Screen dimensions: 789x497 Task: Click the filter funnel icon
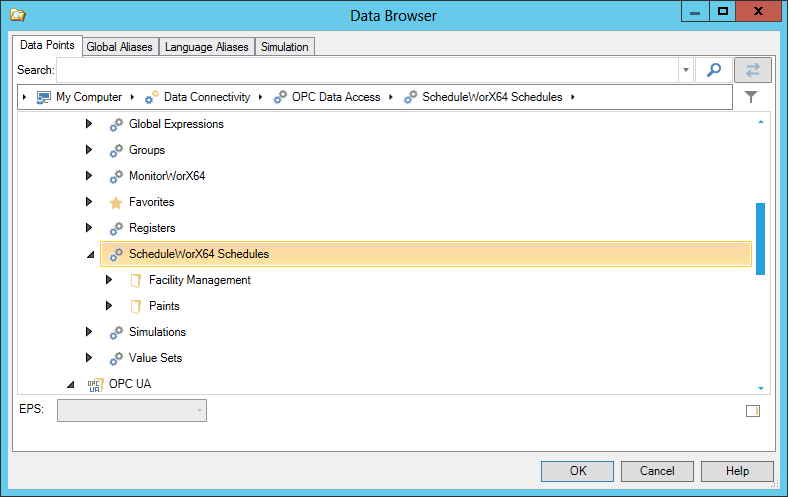point(751,97)
